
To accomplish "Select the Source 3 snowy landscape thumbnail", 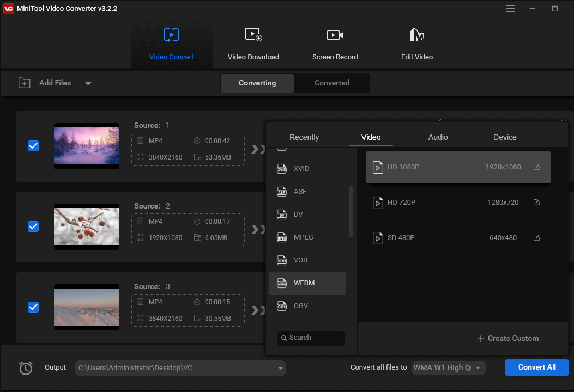I will tap(87, 307).
